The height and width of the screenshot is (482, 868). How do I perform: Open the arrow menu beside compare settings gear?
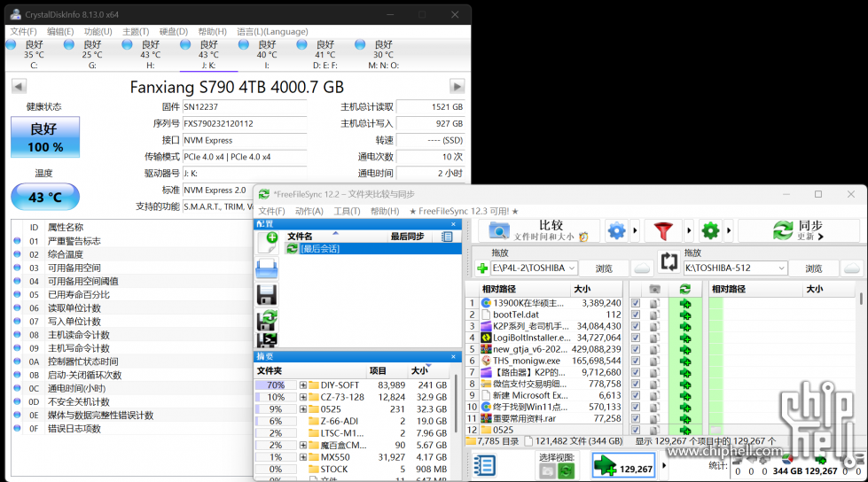click(x=635, y=230)
